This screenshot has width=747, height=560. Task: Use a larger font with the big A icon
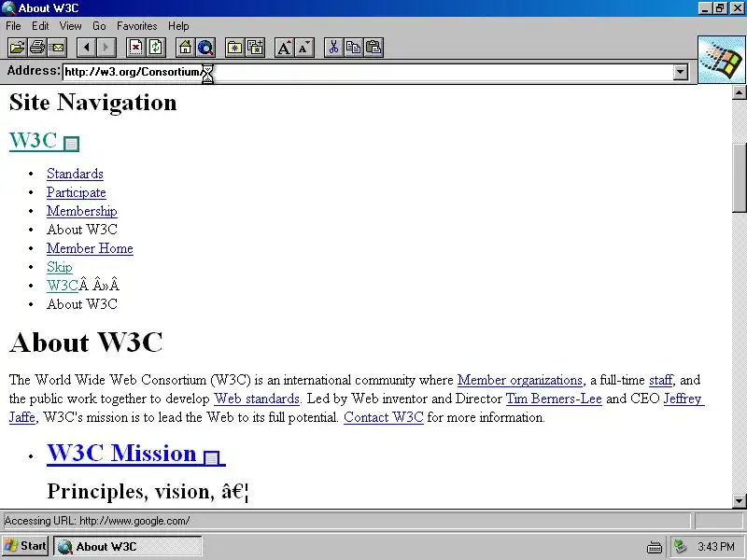(285, 48)
